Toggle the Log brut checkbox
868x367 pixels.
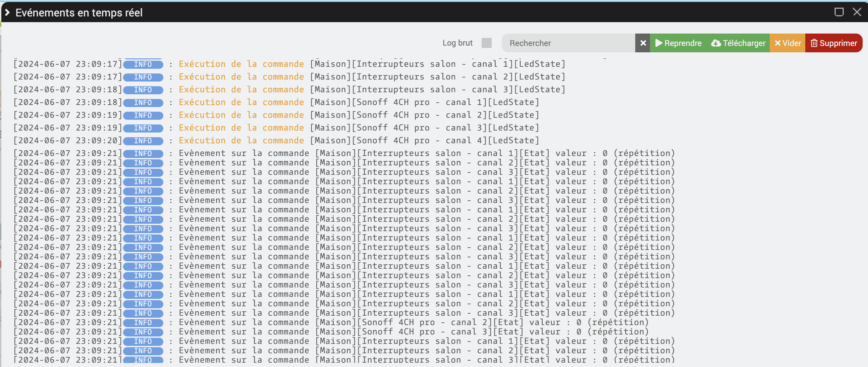486,43
